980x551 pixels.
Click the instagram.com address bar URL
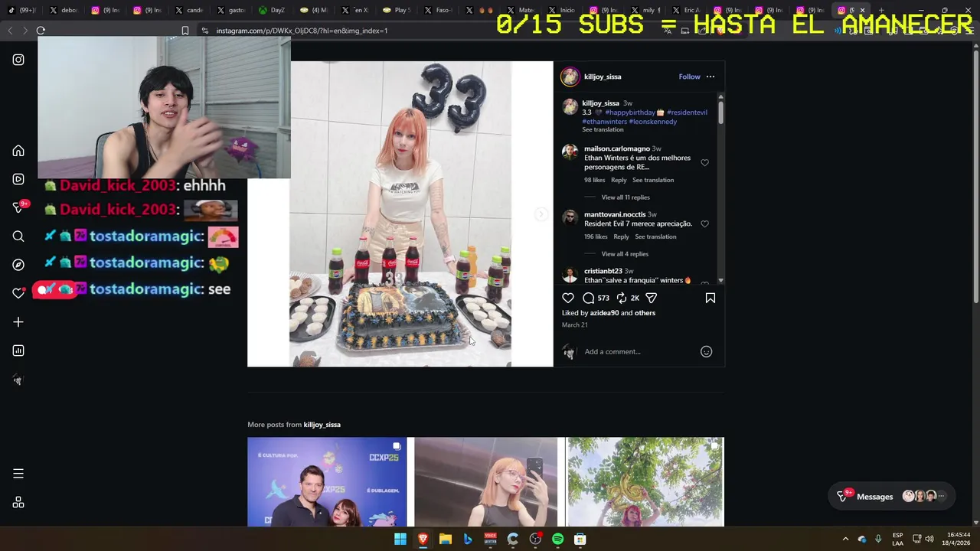pos(302,31)
